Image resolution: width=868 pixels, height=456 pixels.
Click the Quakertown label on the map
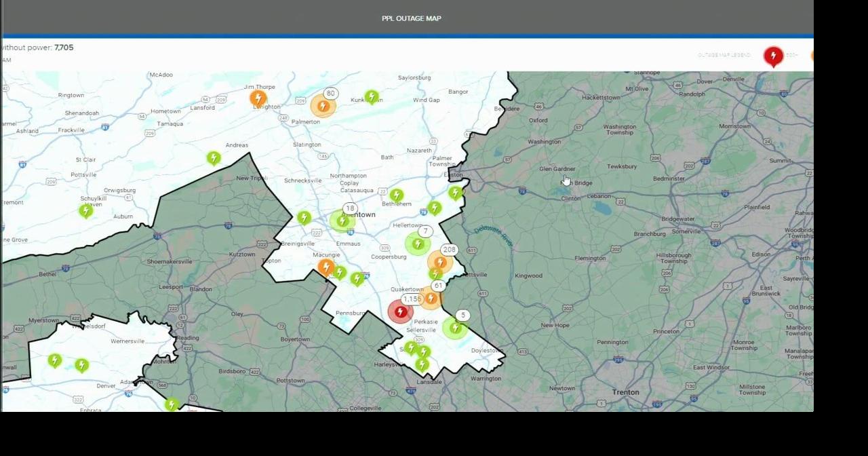click(x=407, y=289)
